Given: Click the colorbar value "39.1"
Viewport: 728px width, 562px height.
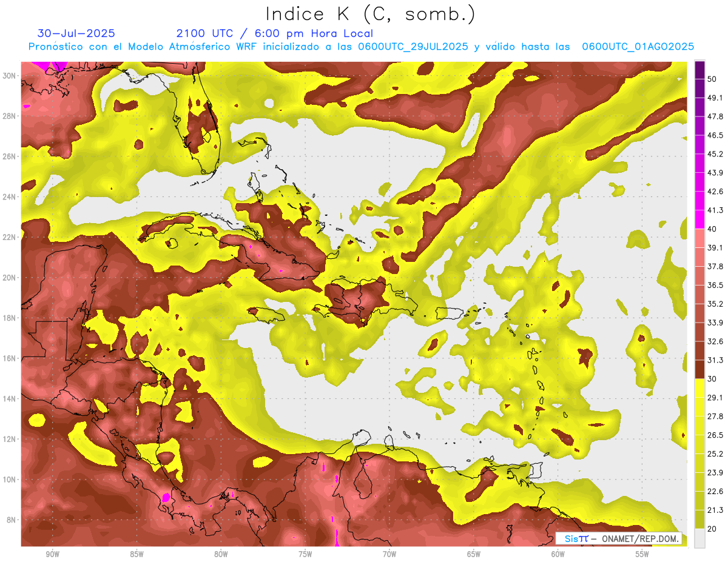Looking at the screenshot, I should [715, 247].
